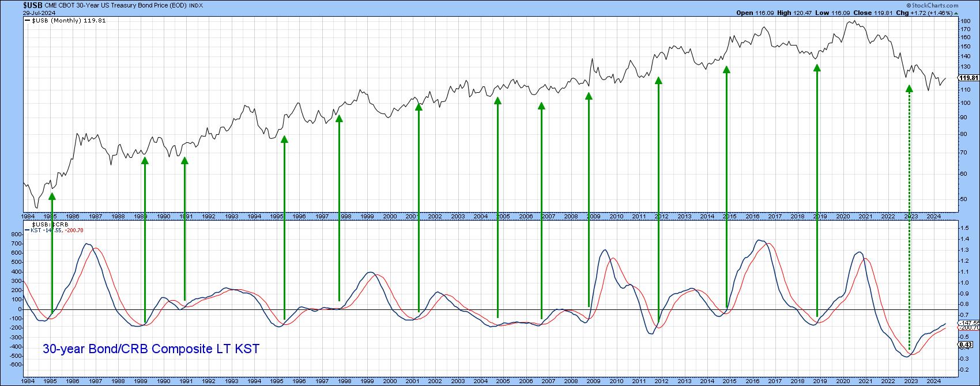Screen dimensions: 980x386
Task: Click the 90 label on the price axis
Action: [x=964, y=118]
